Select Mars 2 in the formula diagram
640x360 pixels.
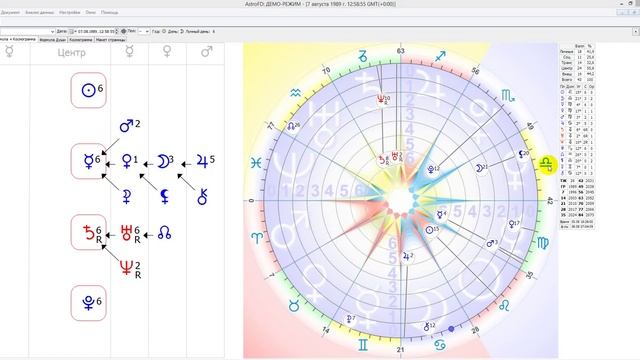point(130,125)
